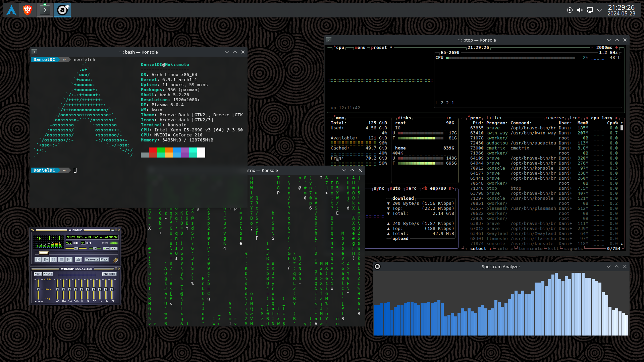Select the cmatrix process row in btop
Screen dimensions: 644x362
coord(544,148)
